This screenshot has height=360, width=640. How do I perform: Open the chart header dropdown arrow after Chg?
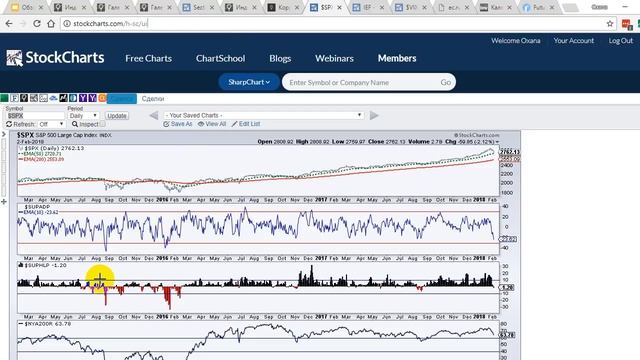point(497,142)
